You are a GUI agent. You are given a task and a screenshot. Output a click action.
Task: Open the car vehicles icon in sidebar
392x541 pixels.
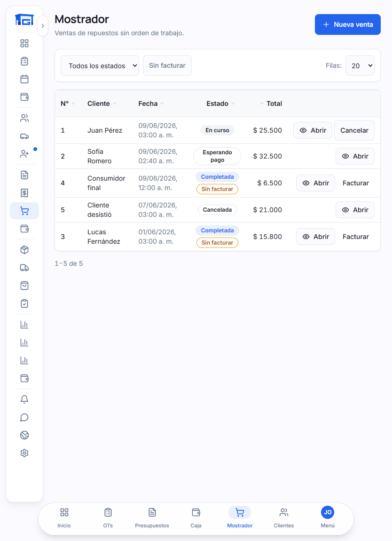pos(24,136)
